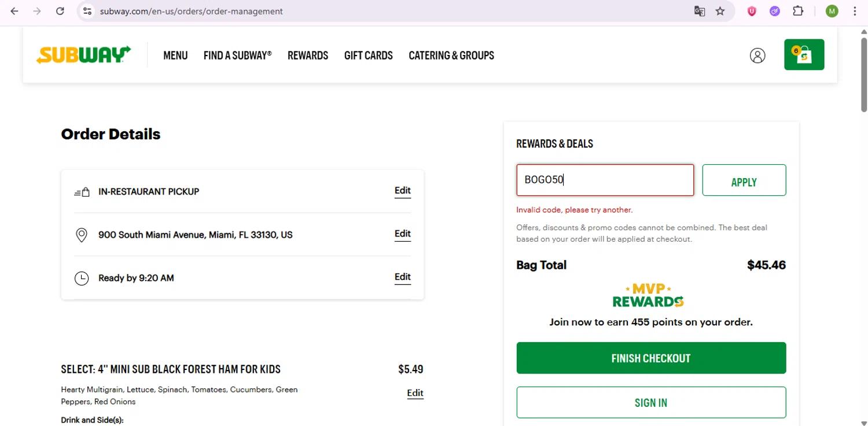Click 'Join now to earn 455 points' text
This screenshot has height=426, width=868.
pos(651,322)
